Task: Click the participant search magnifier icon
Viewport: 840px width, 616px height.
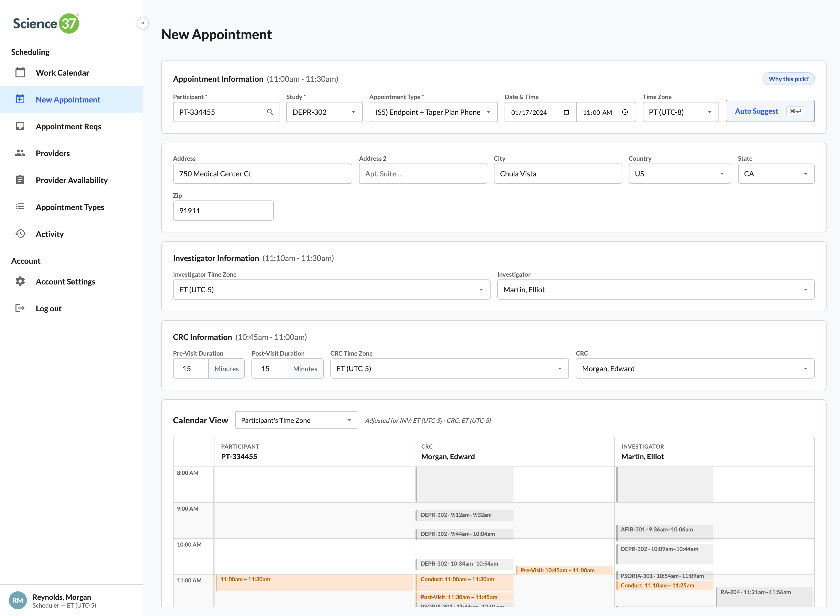Action: [270, 112]
